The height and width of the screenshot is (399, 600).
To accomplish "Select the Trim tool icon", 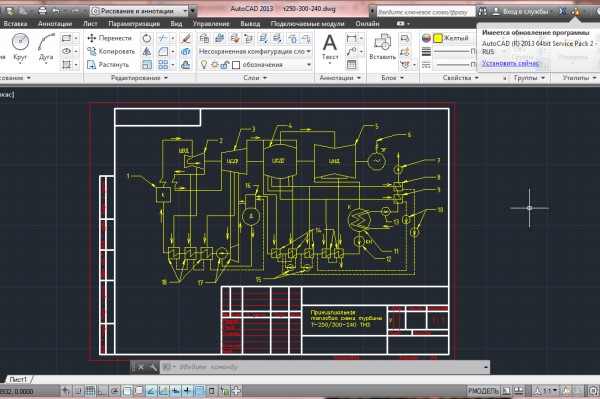I will point(163,38).
